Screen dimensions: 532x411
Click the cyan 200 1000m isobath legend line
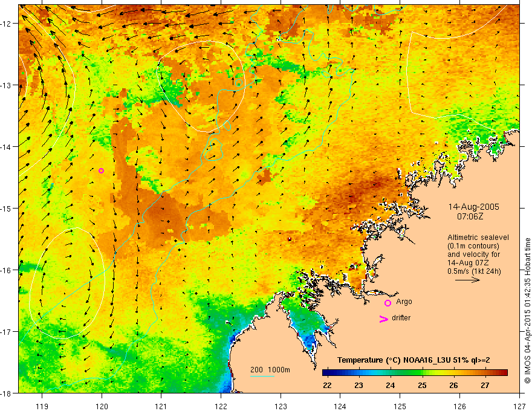click(262, 376)
